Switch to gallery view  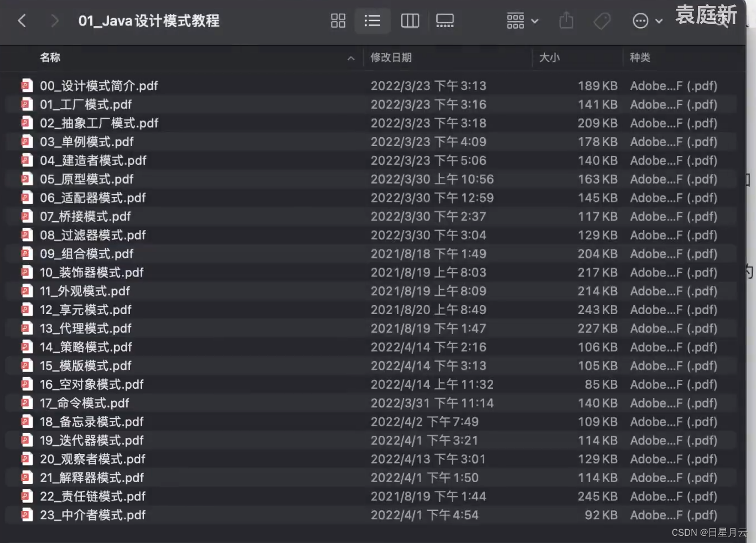445,21
